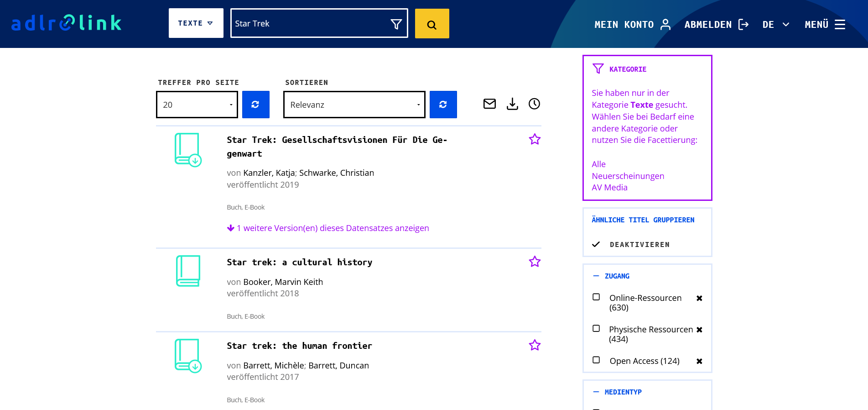Open author Barrett, Michèle

click(x=274, y=366)
